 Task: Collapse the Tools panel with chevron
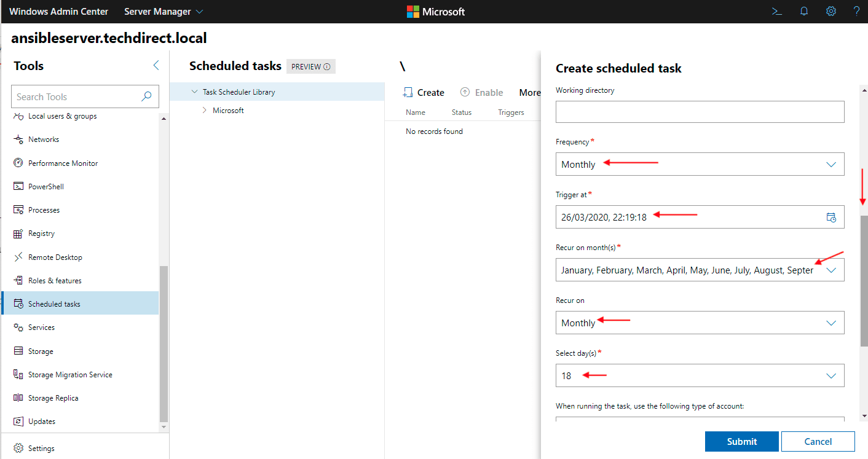pyautogui.click(x=156, y=66)
